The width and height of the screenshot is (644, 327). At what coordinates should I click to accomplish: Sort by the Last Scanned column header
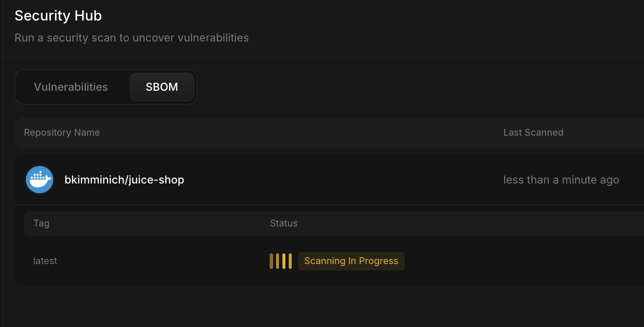pyautogui.click(x=533, y=132)
